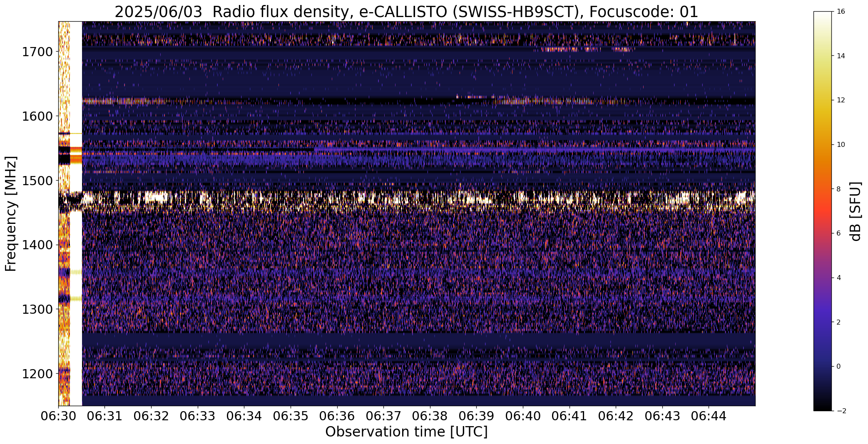
Task: Click the 1300 frequency tick label
Action: click(37, 310)
